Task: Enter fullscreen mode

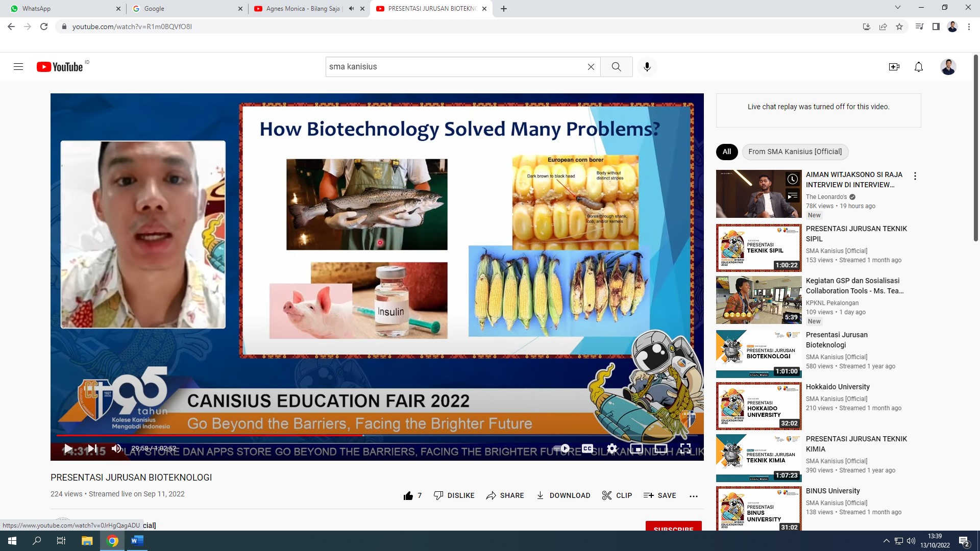Action: tap(685, 448)
